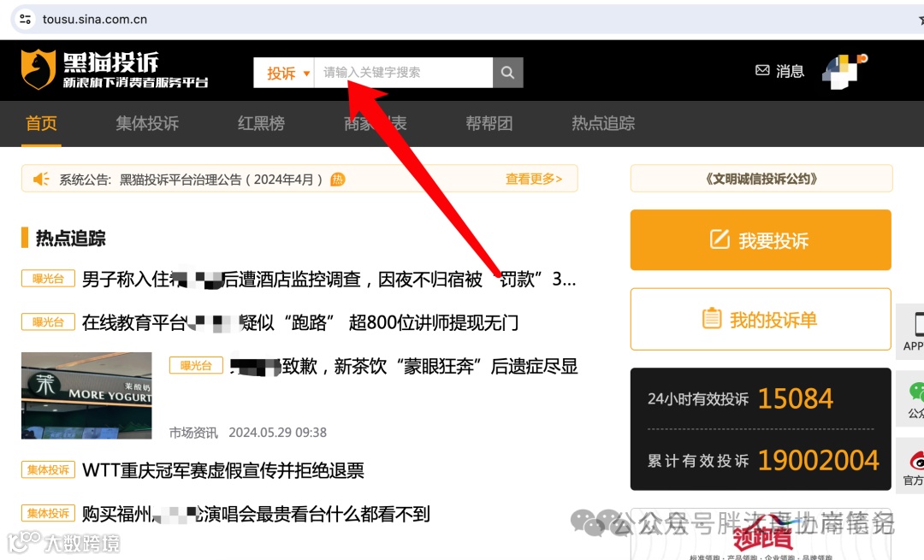Click the MORE YOGURT storefront thumbnail
This screenshot has height=560, width=924.
coord(86,396)
